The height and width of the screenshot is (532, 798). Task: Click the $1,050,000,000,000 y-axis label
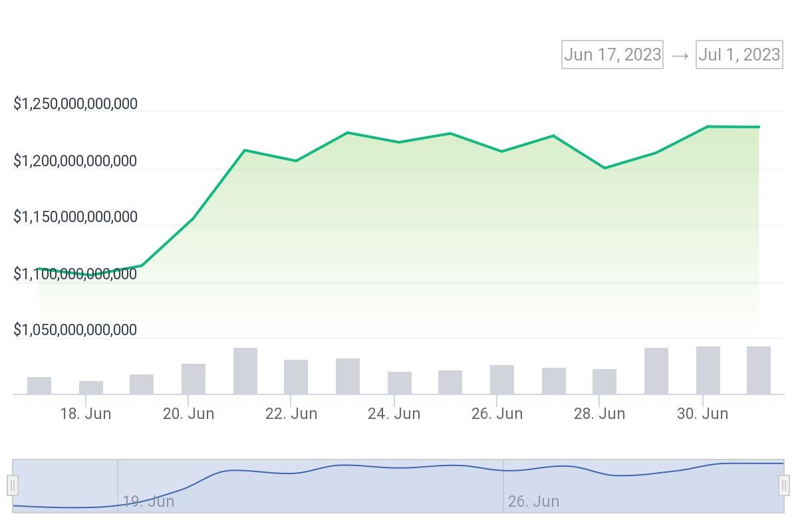[75, 330]
